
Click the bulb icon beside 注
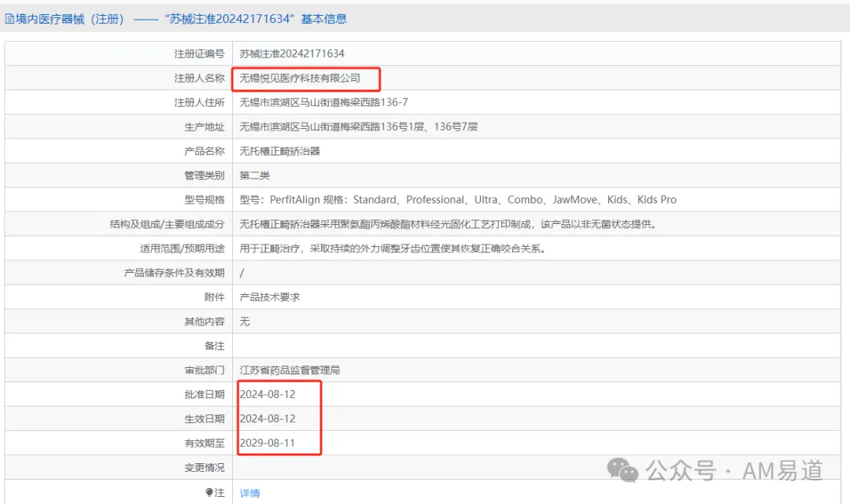pyautogui.click(x=209, y=492)
